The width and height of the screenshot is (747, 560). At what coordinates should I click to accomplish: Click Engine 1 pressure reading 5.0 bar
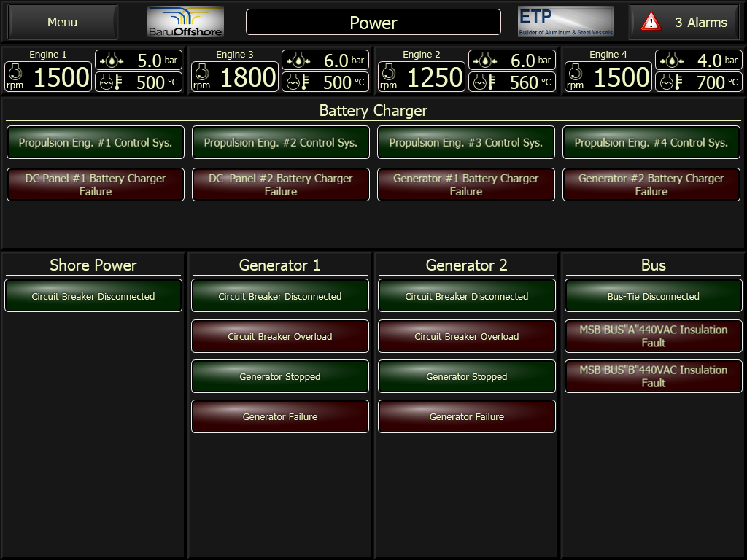(x=139, y=61)
